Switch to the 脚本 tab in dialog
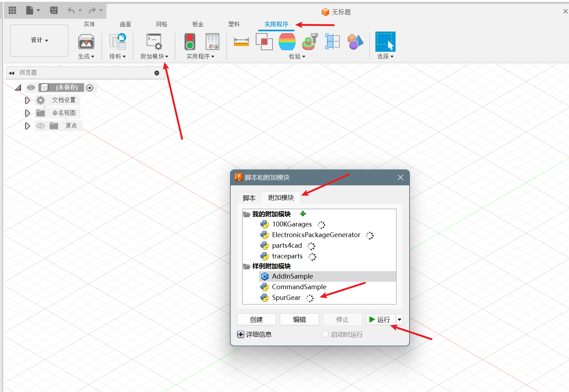 249,198
